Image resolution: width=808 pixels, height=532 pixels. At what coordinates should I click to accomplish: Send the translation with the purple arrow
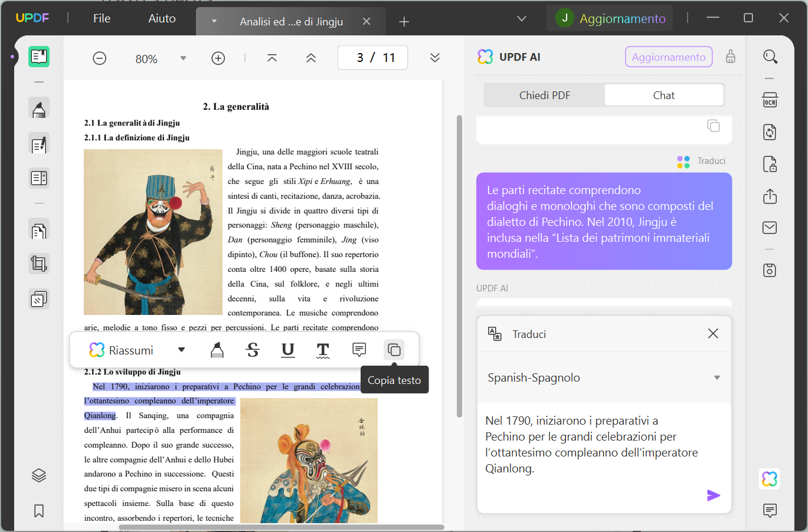(x=714, y=495)
